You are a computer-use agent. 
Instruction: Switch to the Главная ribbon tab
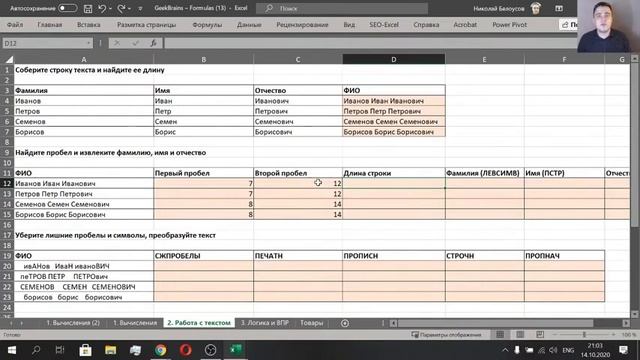[x=50, y=25]
